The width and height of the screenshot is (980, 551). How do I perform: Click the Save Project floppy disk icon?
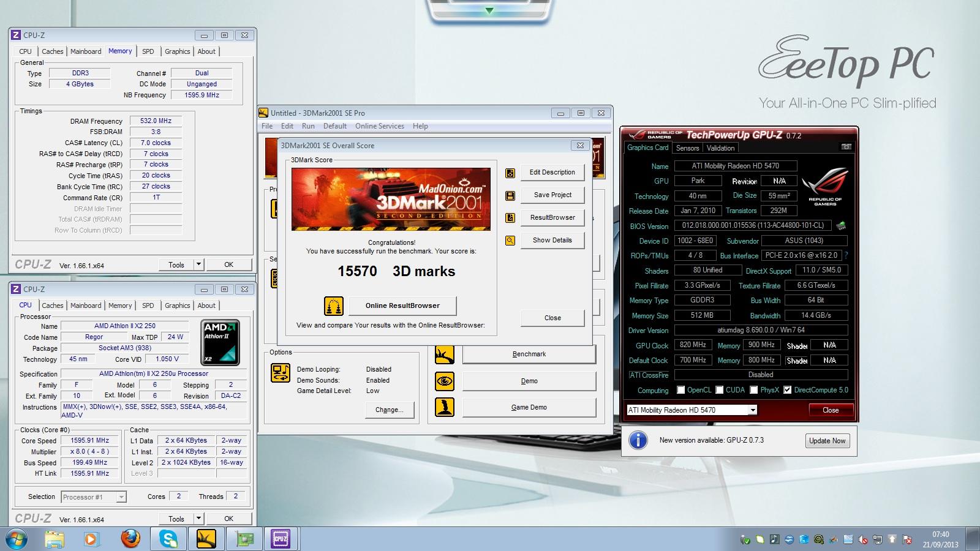510,196
